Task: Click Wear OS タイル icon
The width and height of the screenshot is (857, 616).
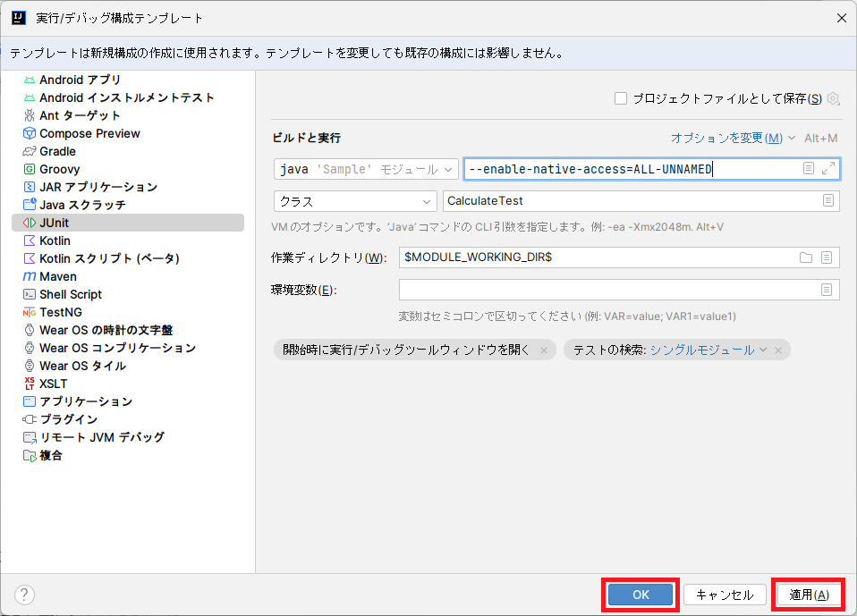Action: tap(30, 366)
